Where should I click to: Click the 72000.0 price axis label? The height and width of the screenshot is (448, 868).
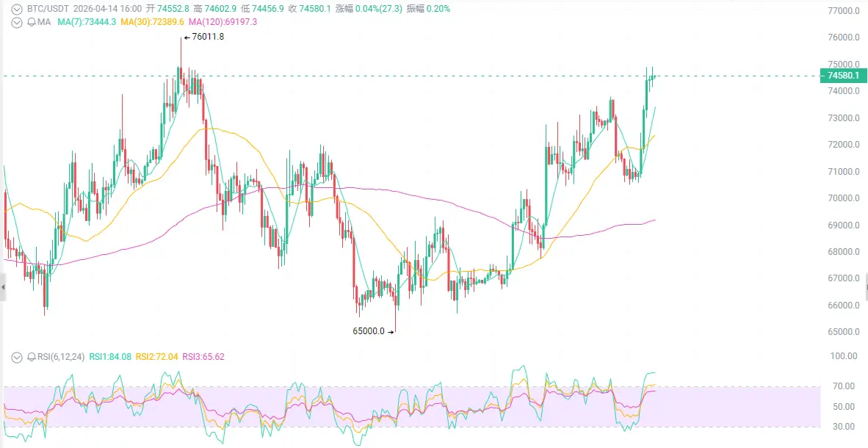point(843,145)
